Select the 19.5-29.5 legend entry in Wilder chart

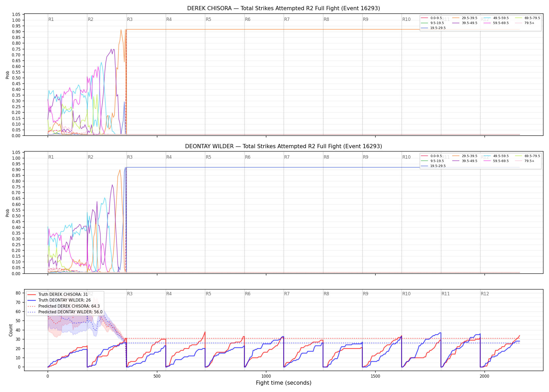tap(433, 166)
